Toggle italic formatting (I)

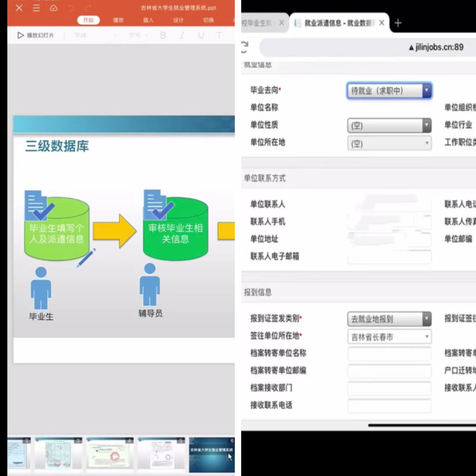(x=182, y=36)
